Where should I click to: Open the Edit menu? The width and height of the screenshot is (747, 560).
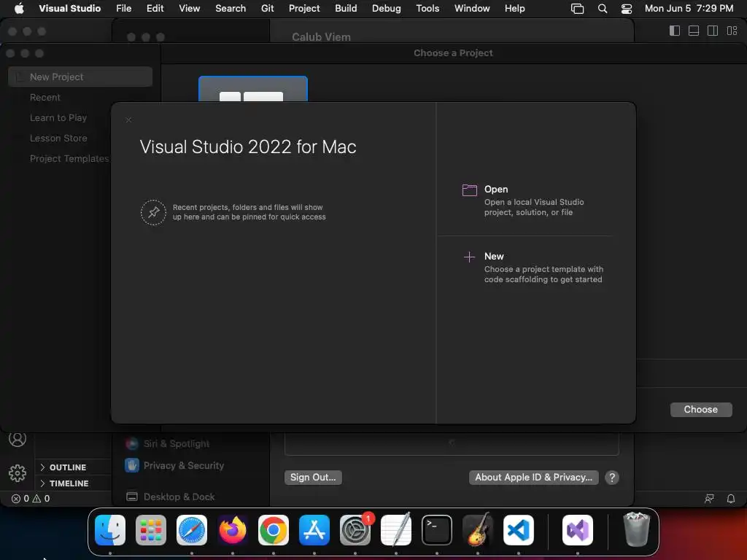click(155, 9)
